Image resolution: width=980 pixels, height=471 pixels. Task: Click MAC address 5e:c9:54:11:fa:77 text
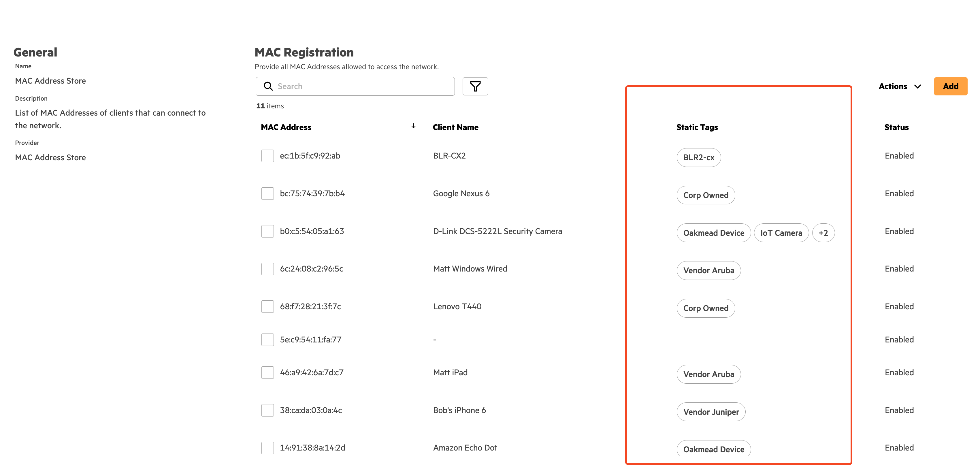pyautogui.click(x=310, y=339)
